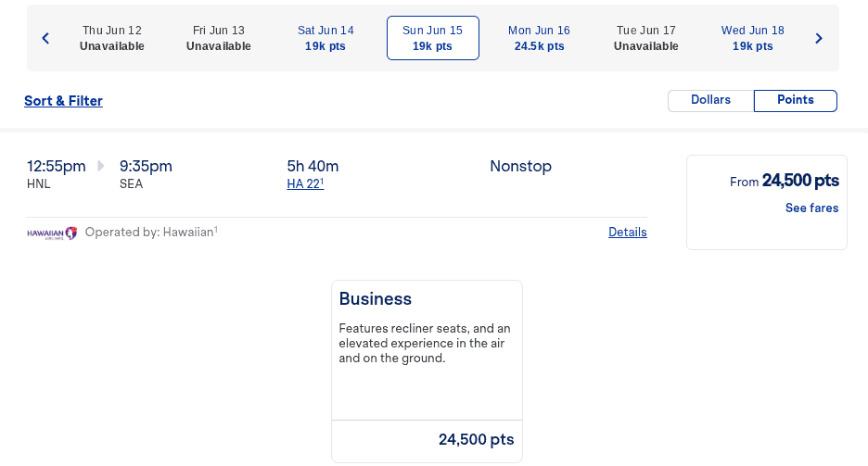
Task: Click the previous dates left arrow
Action: point(45,38)
